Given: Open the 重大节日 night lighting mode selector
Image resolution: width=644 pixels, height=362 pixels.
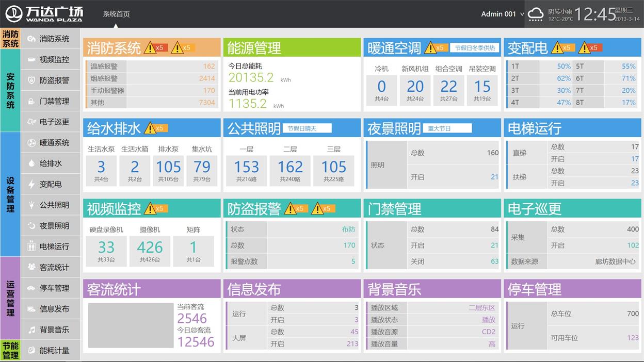Looking at the screenshot, I should 447,128.
